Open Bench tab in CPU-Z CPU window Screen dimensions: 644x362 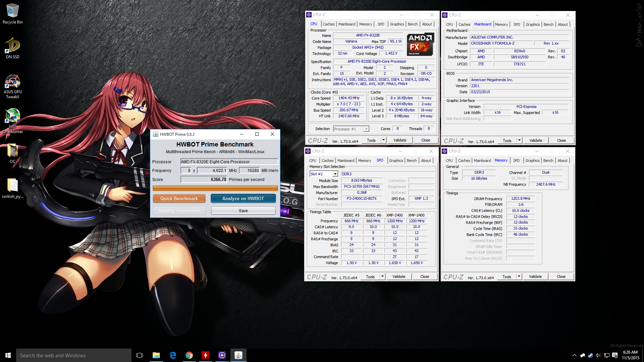(x=413, y=24)
